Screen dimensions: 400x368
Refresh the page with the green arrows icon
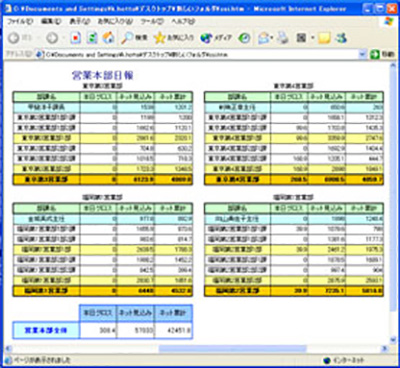point(92,38)
